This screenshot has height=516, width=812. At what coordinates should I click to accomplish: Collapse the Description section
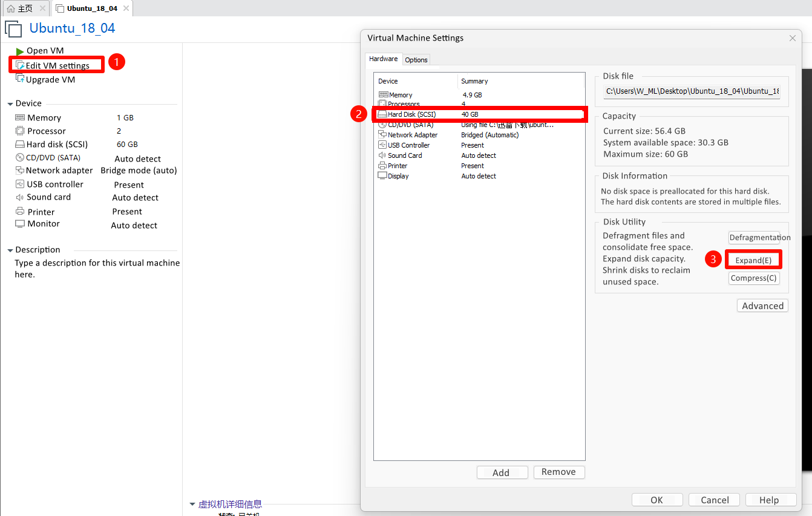(10, 250)
